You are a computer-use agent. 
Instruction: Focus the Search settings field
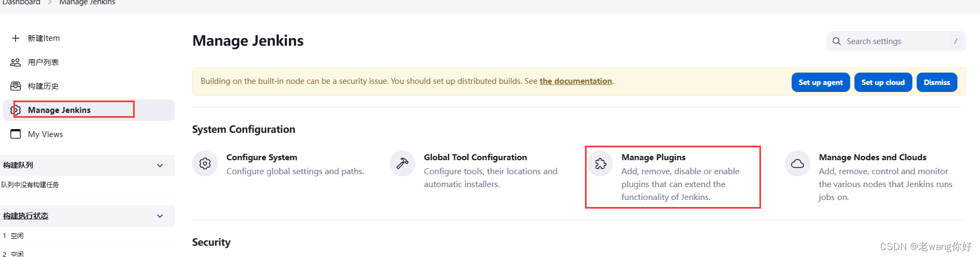tap(896, 41)
